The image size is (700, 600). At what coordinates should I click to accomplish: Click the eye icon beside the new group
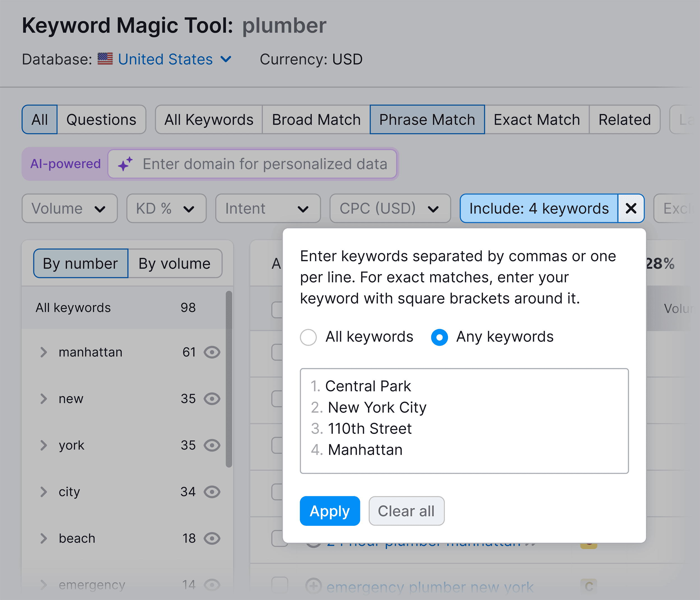pyautogui.click(x=212, y=399)
